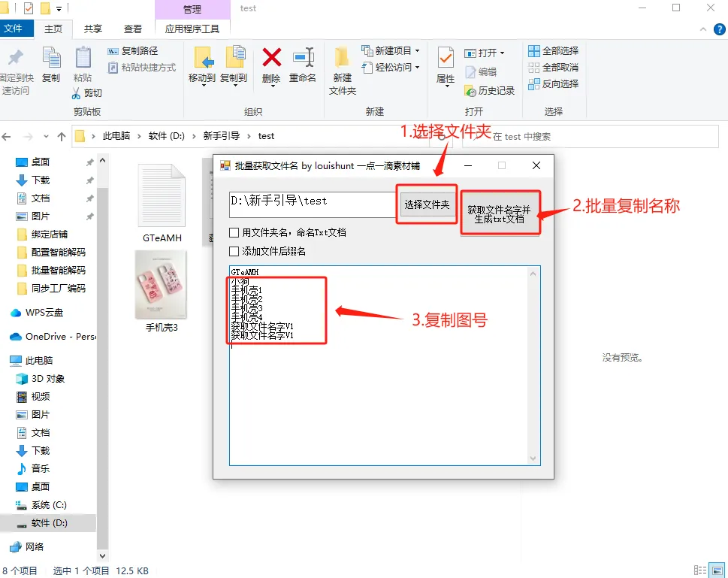Select 3D 对象 in the navigation pane
The image size is (728, 578).
point(48,379)
